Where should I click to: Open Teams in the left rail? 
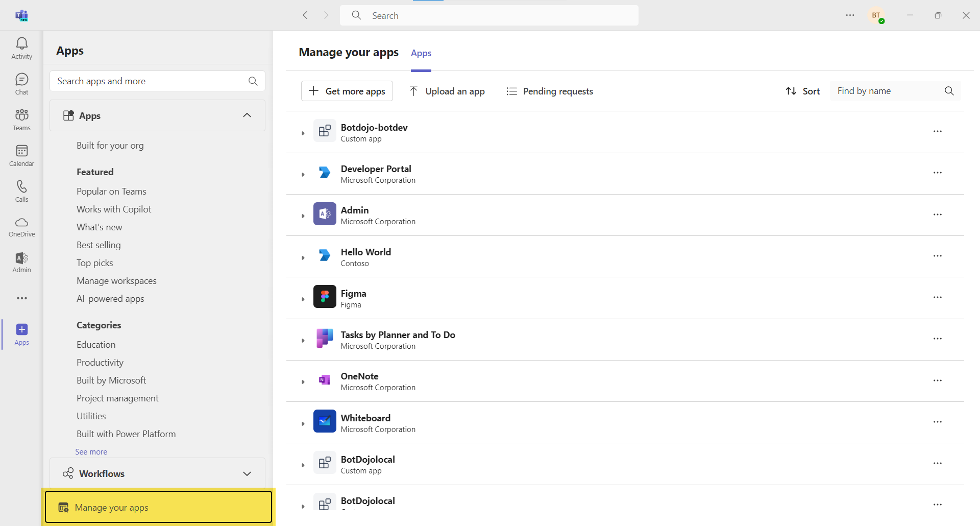tap(21, 120)
